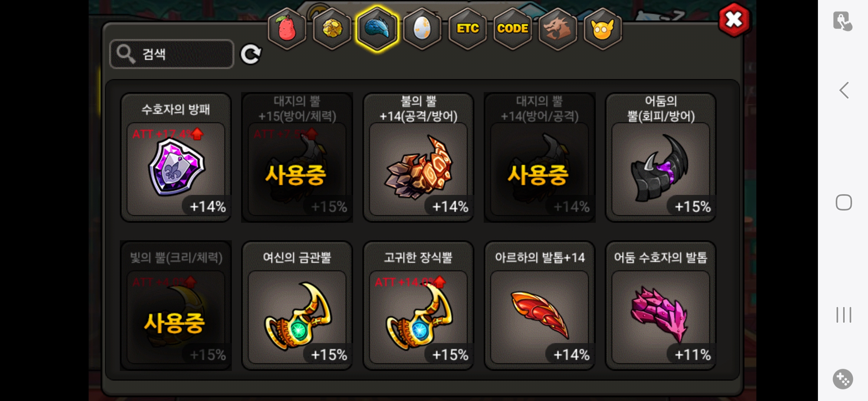
Task: Switch to the gold nugget tab
Action: click(x=332, y=29)
